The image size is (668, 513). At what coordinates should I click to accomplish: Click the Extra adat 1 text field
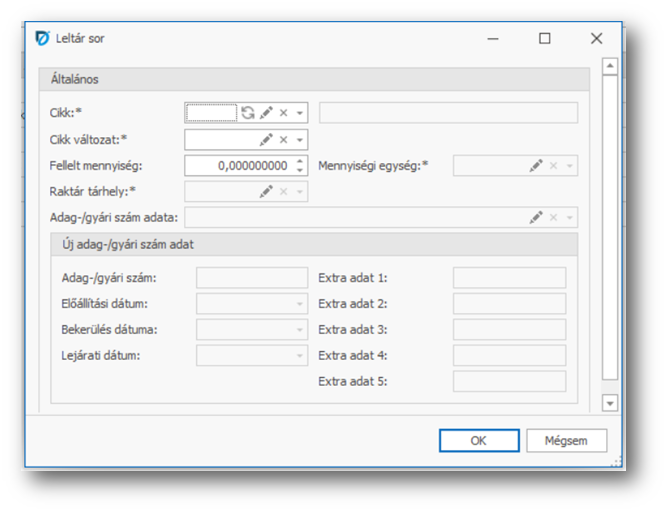(509, 278)
